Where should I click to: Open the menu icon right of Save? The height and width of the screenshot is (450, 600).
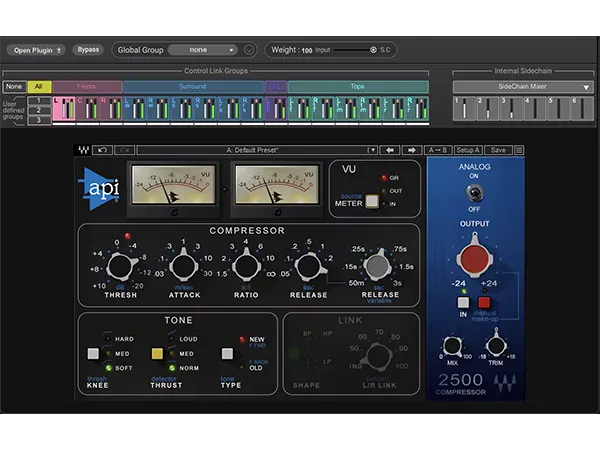(519, 150)
